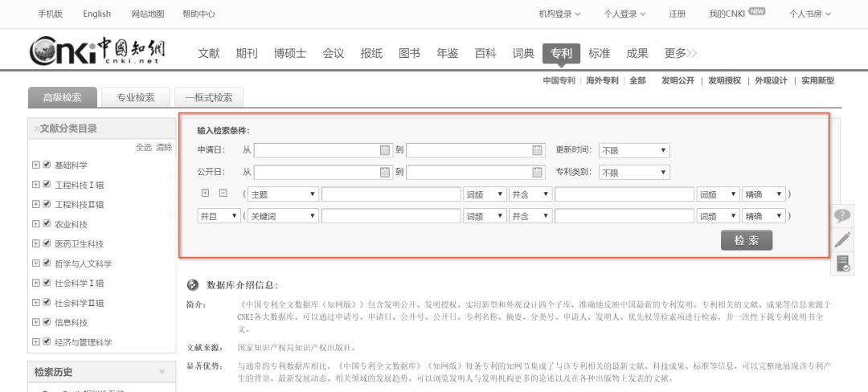Select 外观设计 patent filter

[771, 80]
